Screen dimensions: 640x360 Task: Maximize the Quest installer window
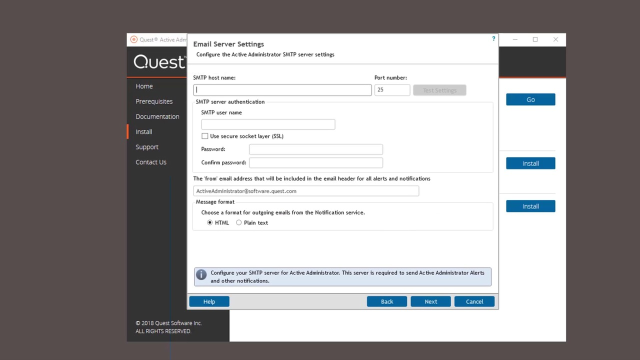tap(535, 40)
